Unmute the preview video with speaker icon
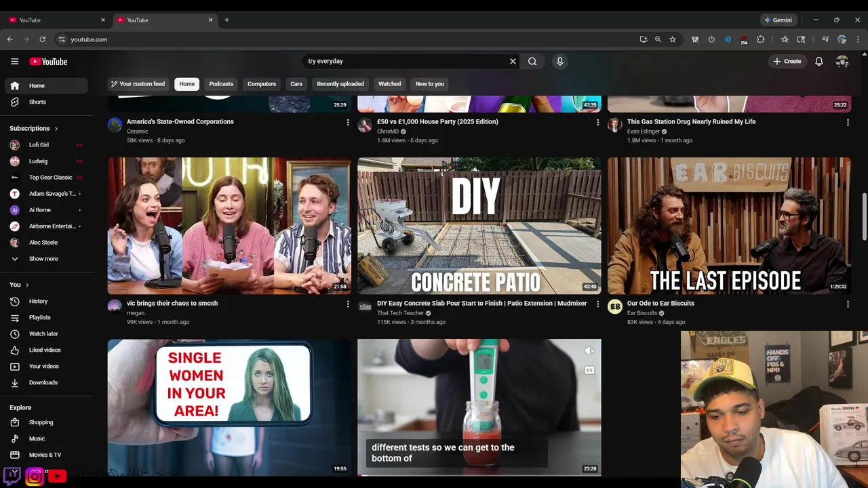Viewport: 868px width, 488px height. coord(589,350)
